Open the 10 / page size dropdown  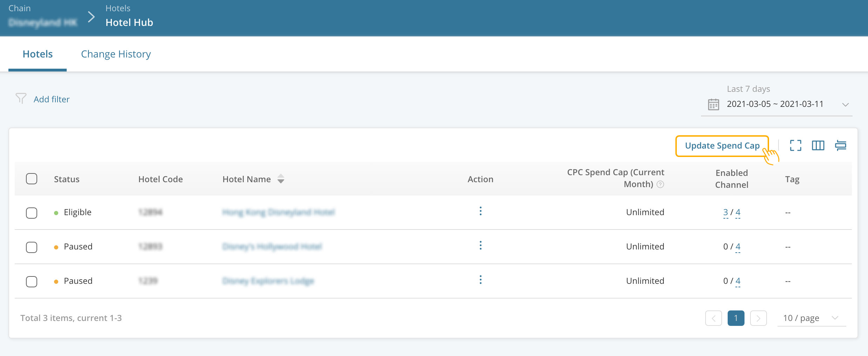coord(811,318)
